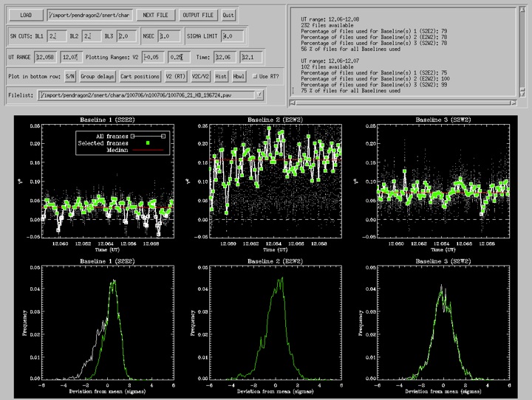Screen dimensions: 532x400
Task: Select the S/N plot button
Action: pos(70,76)
